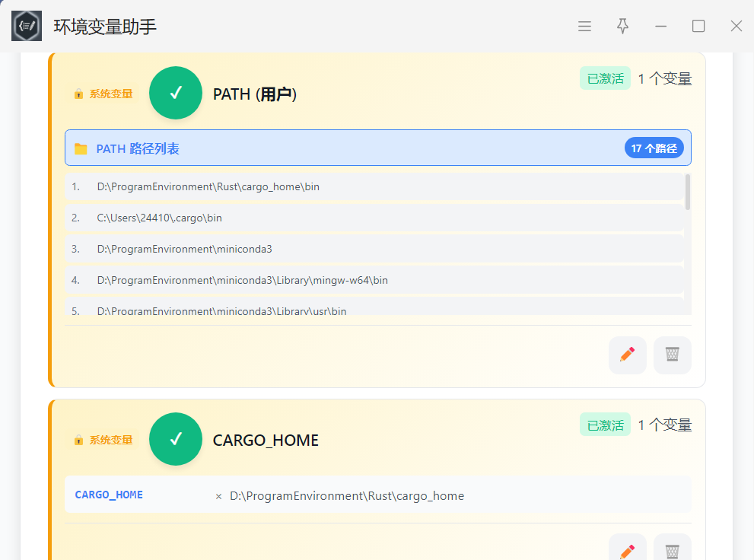Minimize the 环境变量助手 window
754x560 pixels.
(x=660, y=27)
